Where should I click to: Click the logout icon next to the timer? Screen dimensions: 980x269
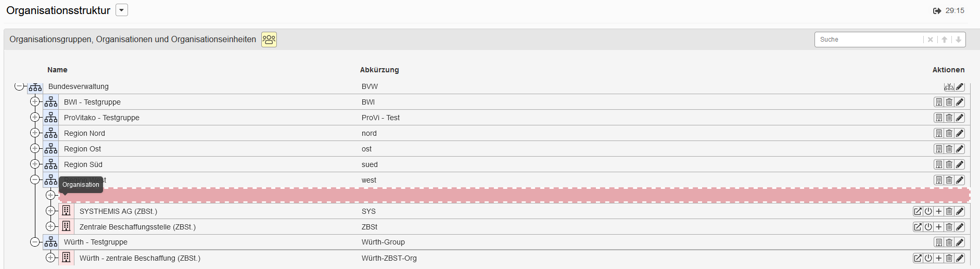(937, 11)
